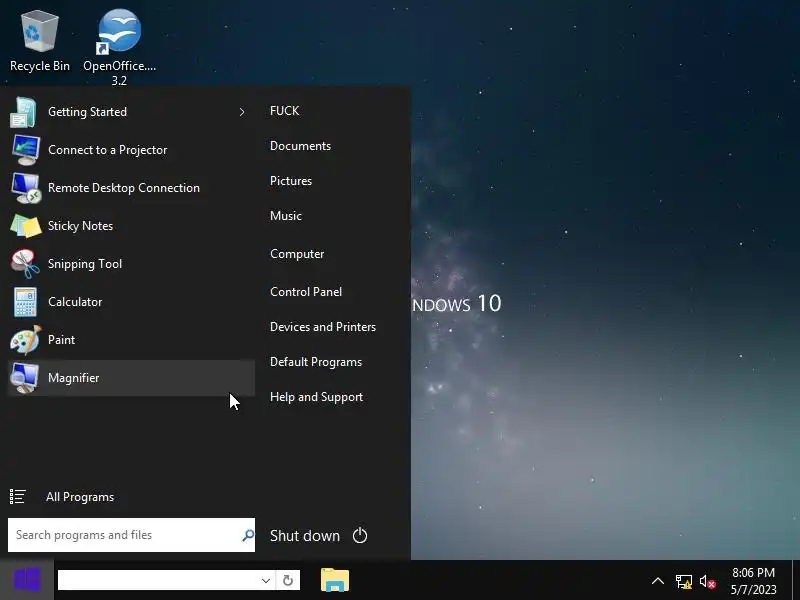Expand the Getting Started submenu arrow
Image resolution: width=800 pixels, height=600 pixels.
242,112
